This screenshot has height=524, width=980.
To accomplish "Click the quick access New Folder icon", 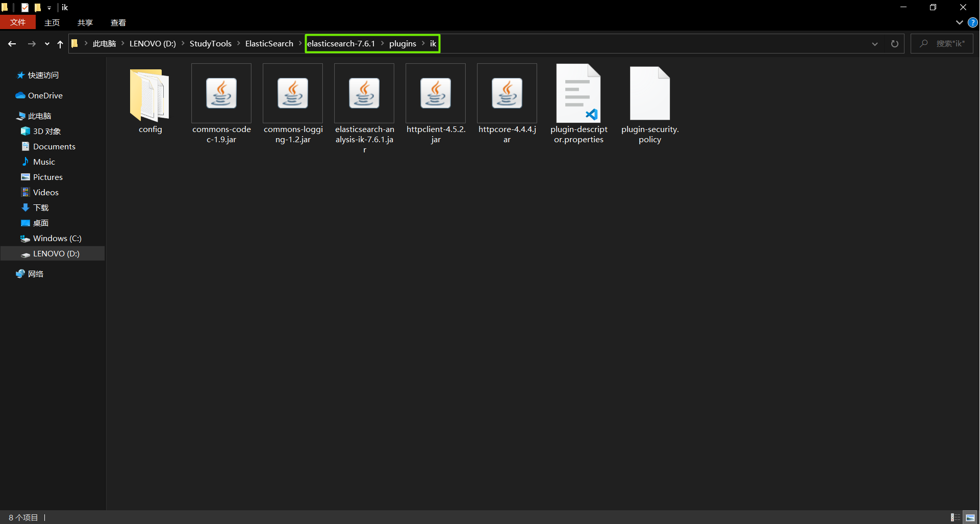I will [38, 8].
